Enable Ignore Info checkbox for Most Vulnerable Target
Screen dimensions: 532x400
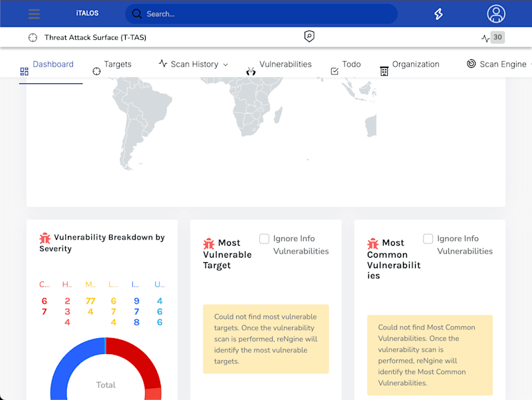(x=264, y=239)
